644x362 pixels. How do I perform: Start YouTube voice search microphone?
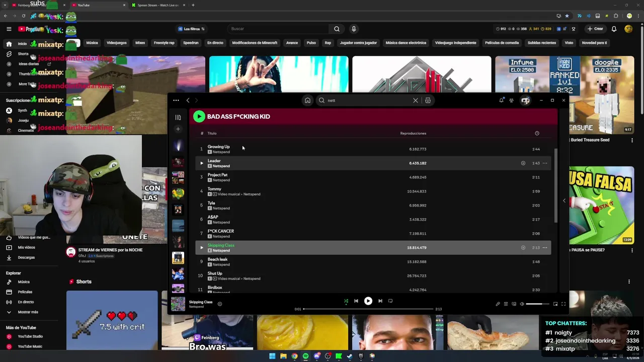(x=354, y=29)
